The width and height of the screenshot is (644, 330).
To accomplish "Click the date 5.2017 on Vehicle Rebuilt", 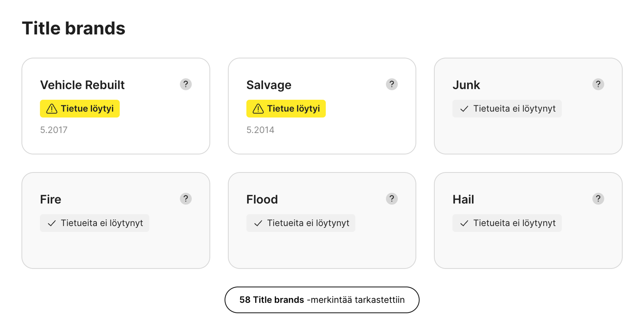I will coord(54,129).
